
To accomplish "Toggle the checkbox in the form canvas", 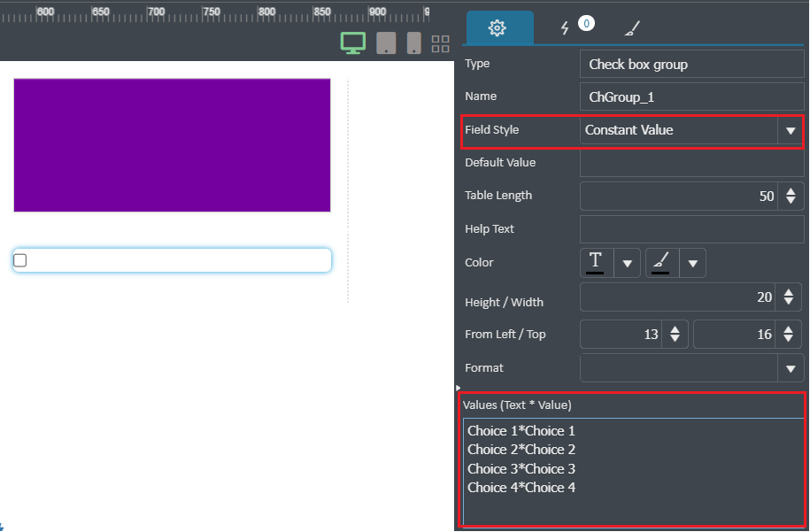I will (x=20, y=260).
